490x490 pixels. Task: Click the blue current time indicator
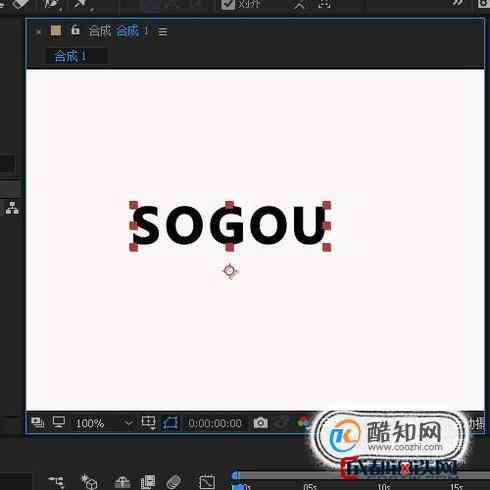239,487
